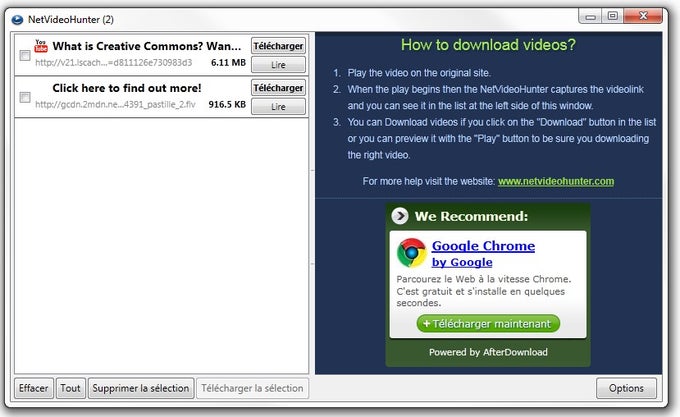
Task: Click Powered by AfterDownload text
Action: (x=488, y=352)
